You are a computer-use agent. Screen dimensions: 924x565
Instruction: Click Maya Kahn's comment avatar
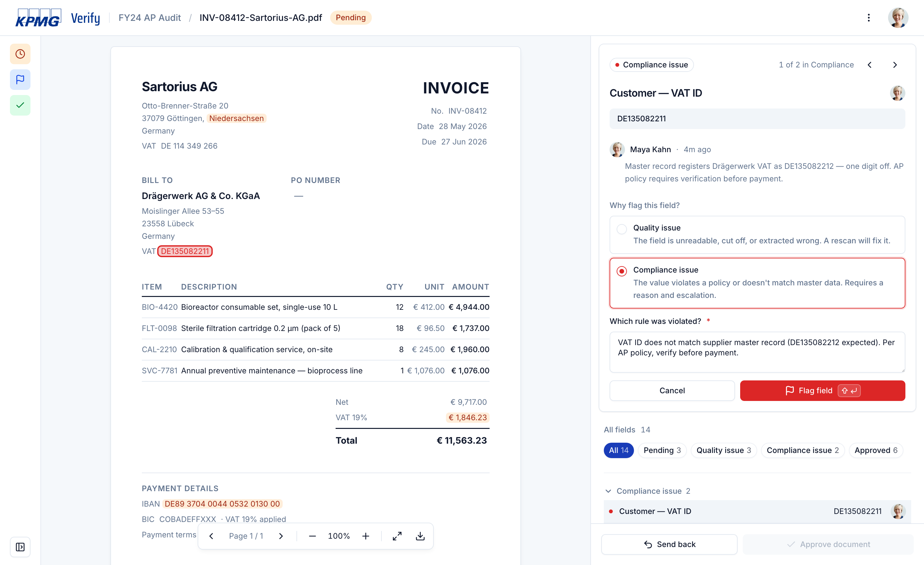pyautogui.click(x=617, y=149)
